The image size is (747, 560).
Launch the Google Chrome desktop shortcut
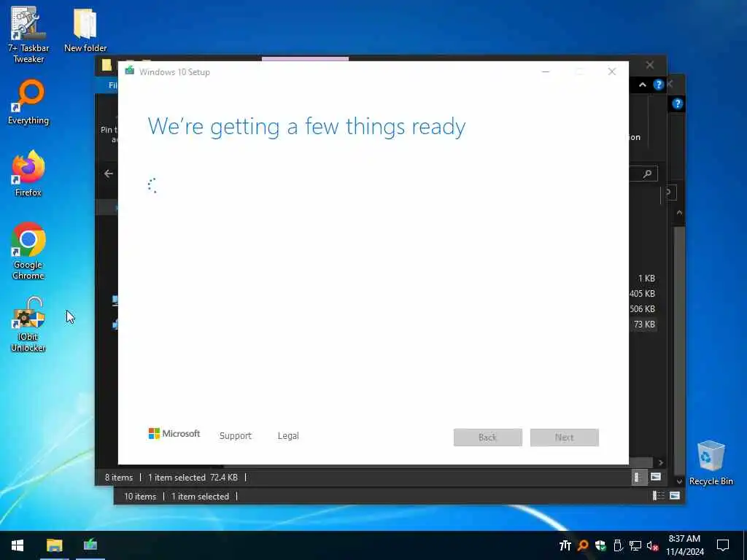pyautogui.click(x=28, y=251)
